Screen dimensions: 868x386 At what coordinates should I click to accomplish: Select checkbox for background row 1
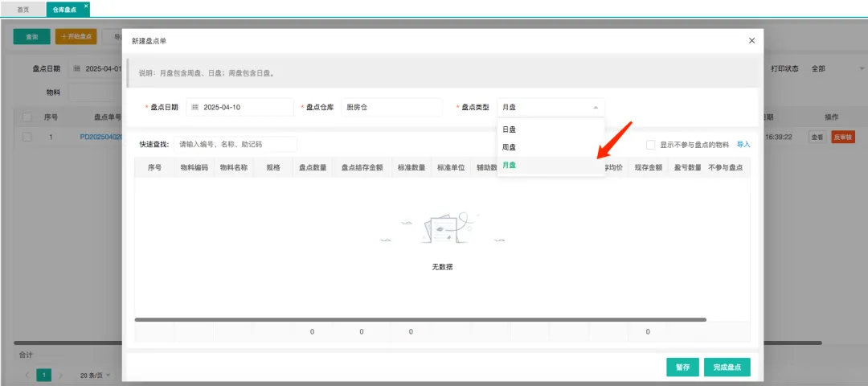[27, 137]
